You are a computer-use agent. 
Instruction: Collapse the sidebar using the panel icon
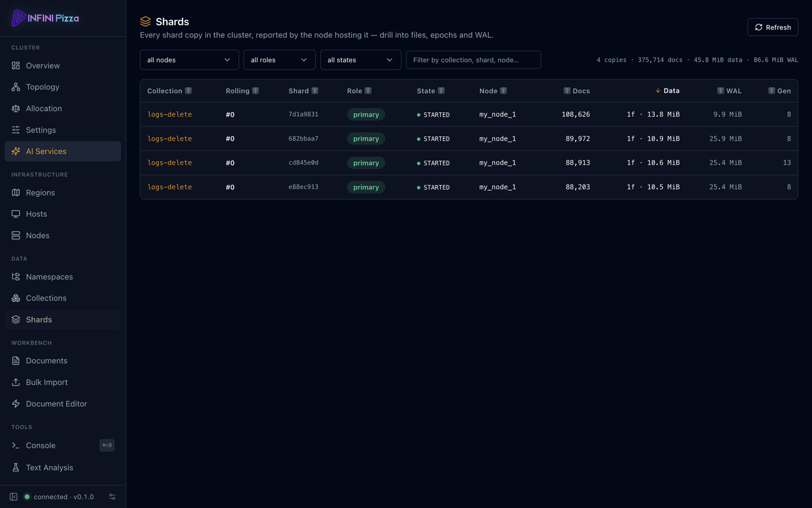coord(14,497)
